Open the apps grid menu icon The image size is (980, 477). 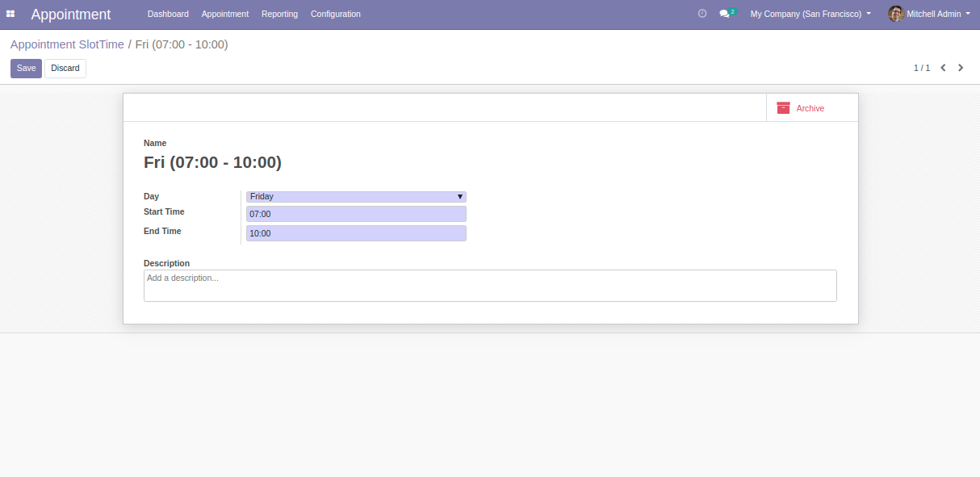[x=10, y=14]
